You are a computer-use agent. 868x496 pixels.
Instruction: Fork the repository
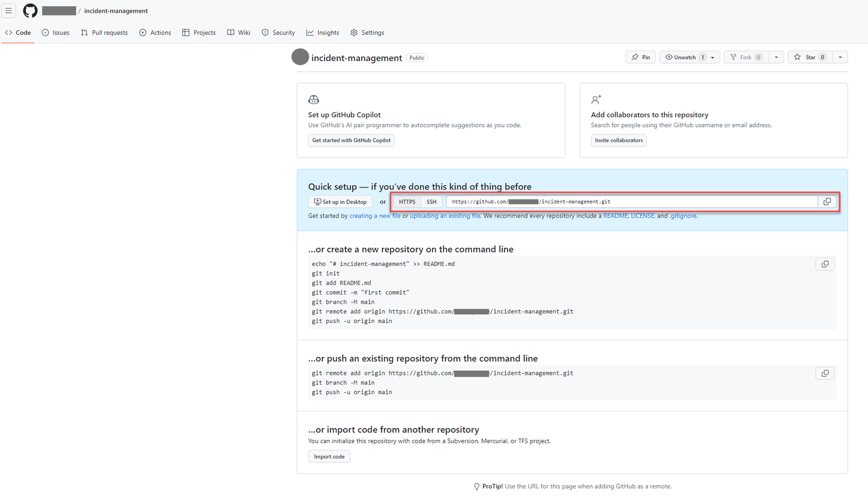(746, 57)
